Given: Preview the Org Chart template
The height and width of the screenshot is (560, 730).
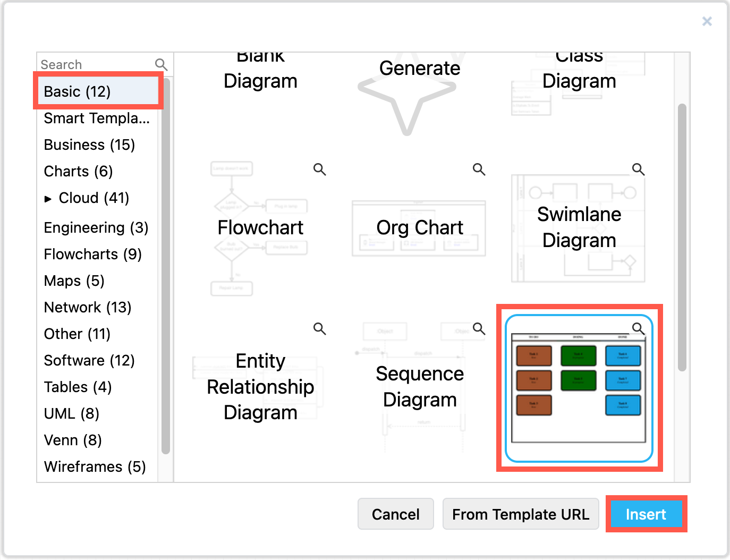Looking at the screenshot, I should (479, 169).
